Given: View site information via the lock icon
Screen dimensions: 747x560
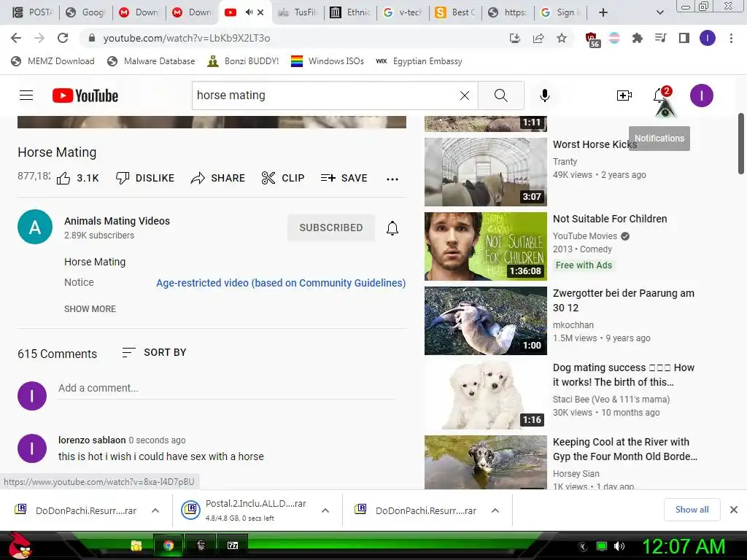Looking at the screenshot, I should (93, 38).
